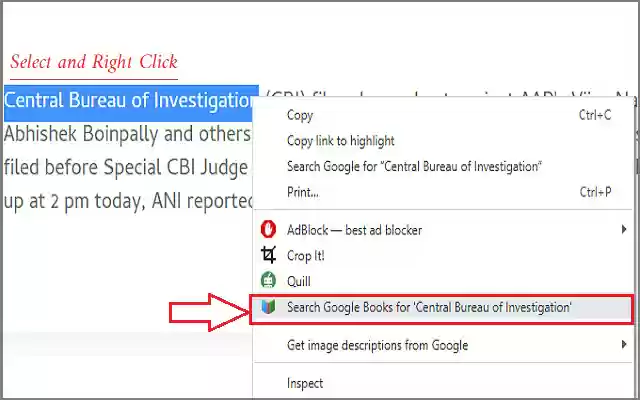Expand the image descriptions submenu arrow
Viewport: 640px width, 400px height.
point(624,345)
